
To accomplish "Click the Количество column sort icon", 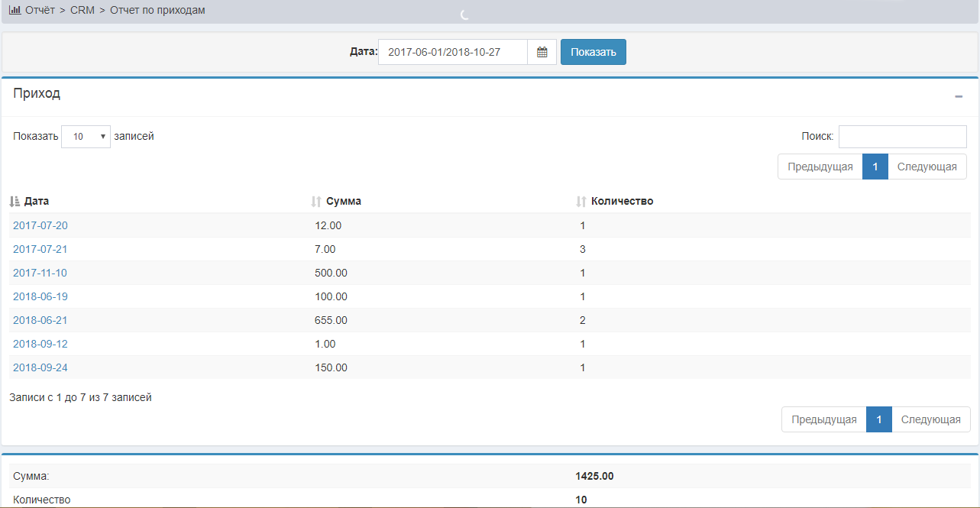I will 581,202.
